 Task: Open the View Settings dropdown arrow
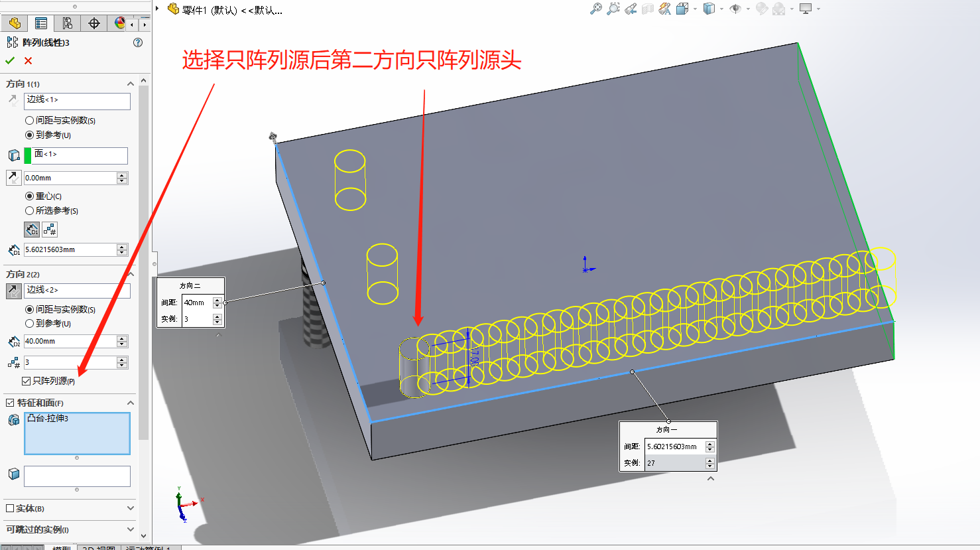pyautogui.click(x=818, y=9)
